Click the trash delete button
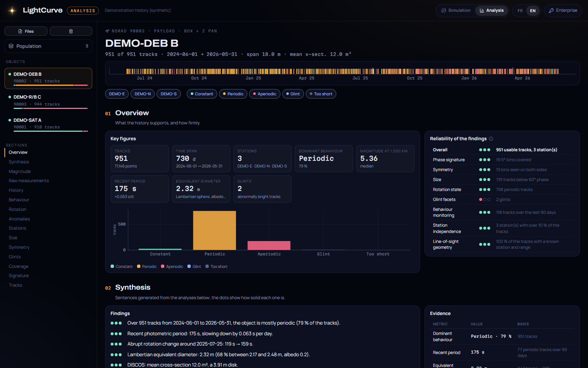Screen dimensions: 588x368 click(x=71, y=31)
